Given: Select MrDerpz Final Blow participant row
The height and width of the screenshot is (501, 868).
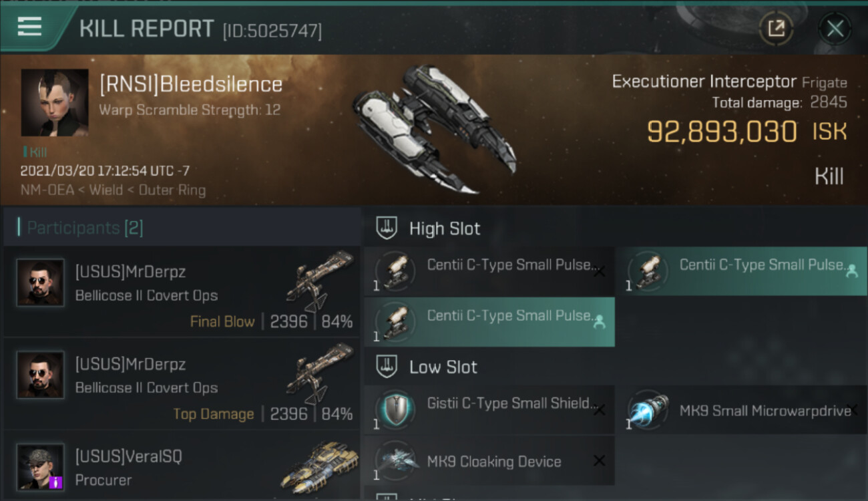Looking at the screenshot, I should click(182, 293).
